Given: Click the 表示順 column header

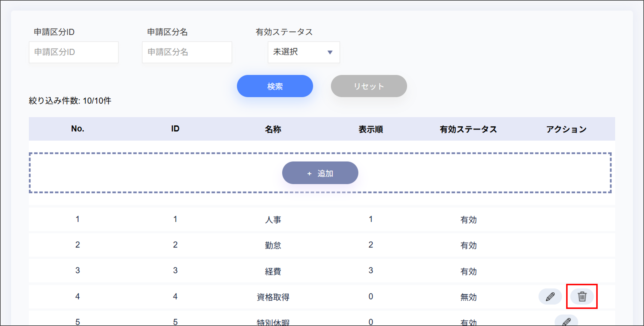Looking at the screenshot, I should [371, 129].
